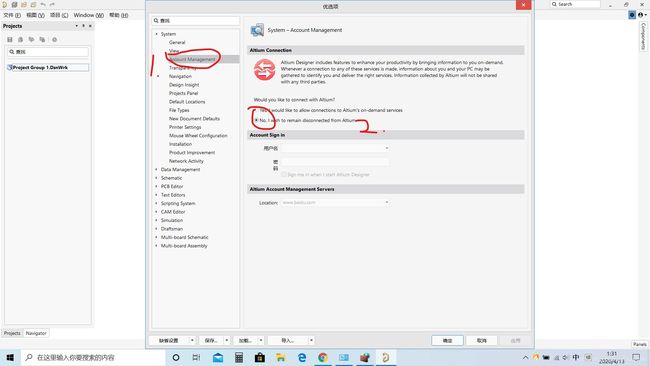Click the gear settings icon in the main window's top right
Image resolution: width=650 pixels, height=366 pixels.
pyautogui.click(x=632, y=15)
